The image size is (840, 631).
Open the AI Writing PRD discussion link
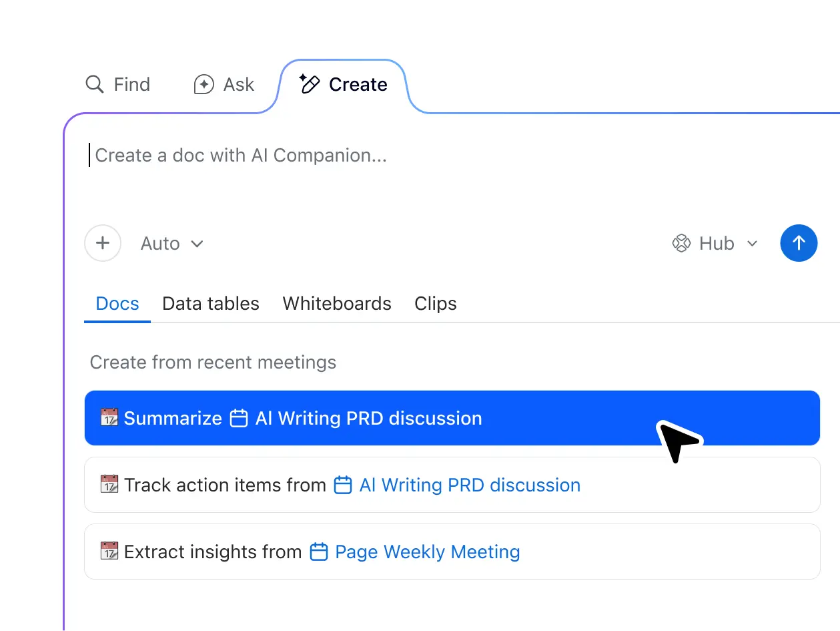[469, 485]
